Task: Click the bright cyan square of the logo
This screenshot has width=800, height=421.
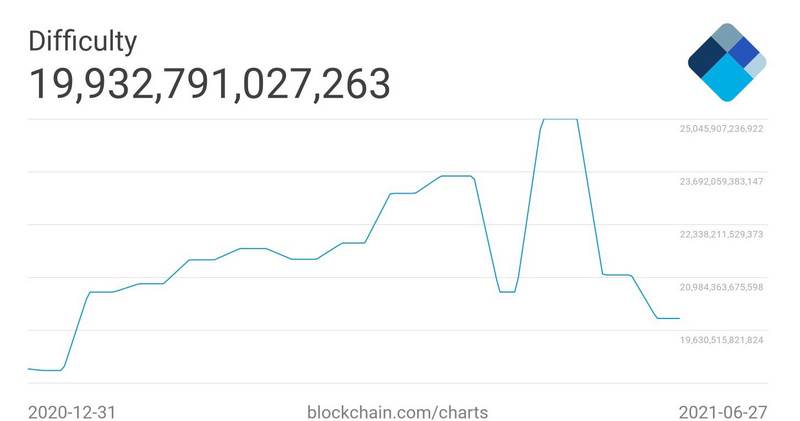Action: 727,77
